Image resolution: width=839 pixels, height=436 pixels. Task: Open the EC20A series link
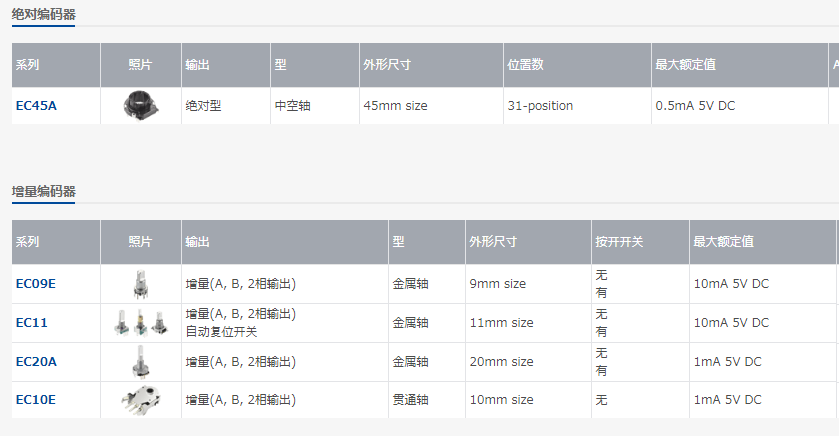coord(37,362)
